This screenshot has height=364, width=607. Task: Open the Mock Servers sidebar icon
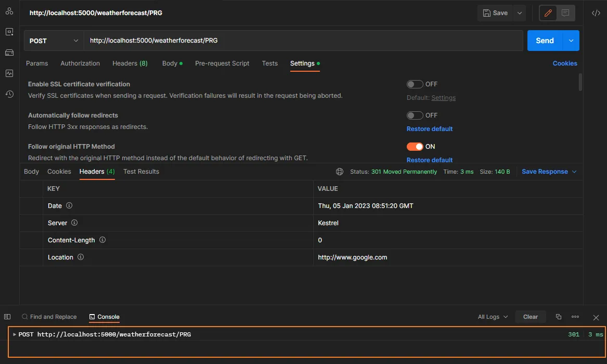click(x=9, y=53)
